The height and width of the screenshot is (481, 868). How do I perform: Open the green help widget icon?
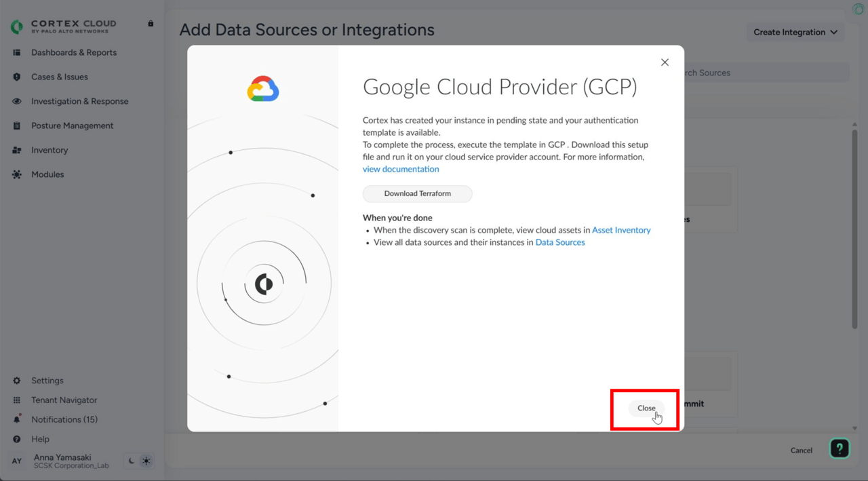(x=840, y=448)
